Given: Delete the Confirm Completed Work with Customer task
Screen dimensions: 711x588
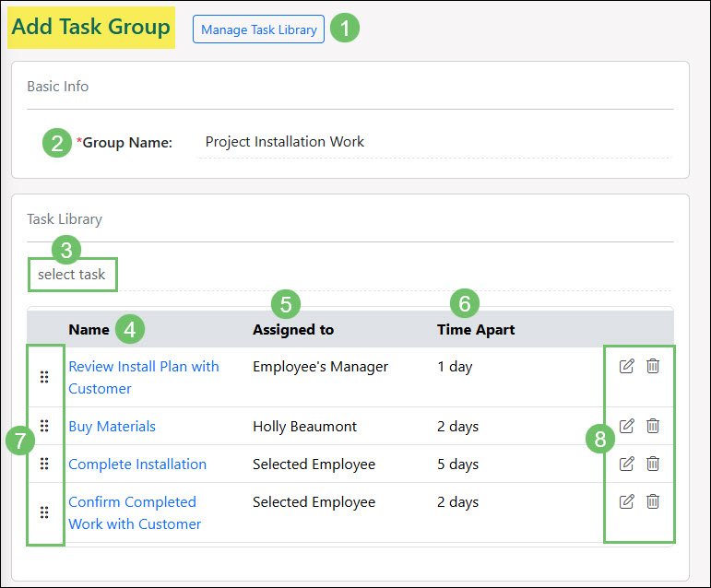Looking at the screenshot, I should (653, 501).
